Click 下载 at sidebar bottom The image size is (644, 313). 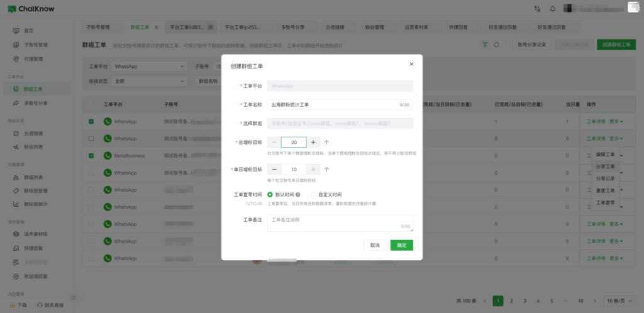coord(18,305)
